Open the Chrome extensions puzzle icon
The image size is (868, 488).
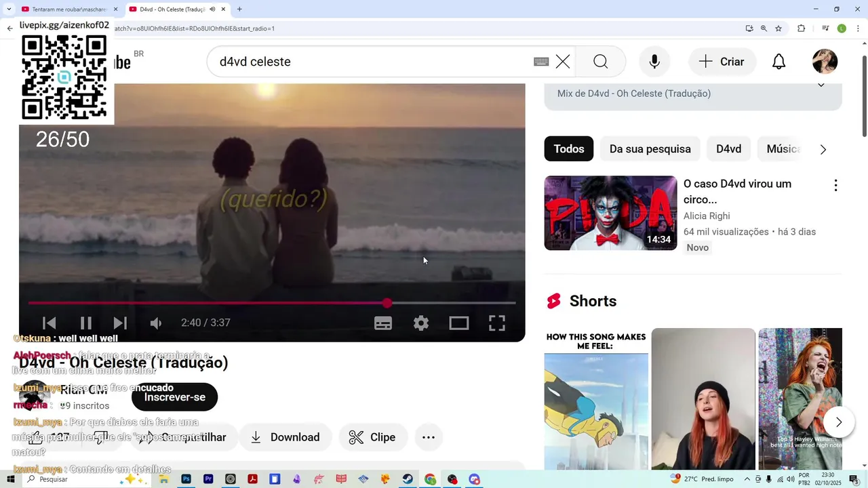pos(802,28)
